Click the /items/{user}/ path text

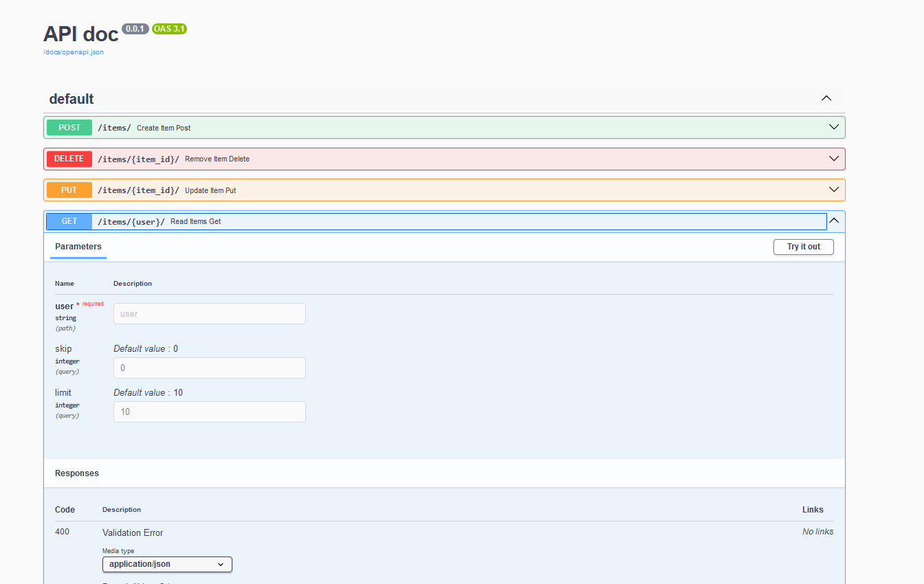[131, 222]
